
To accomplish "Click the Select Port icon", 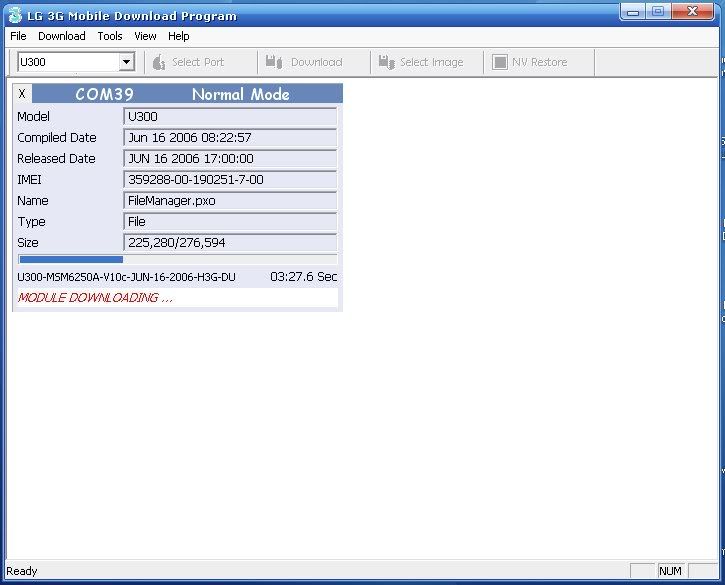I will click(159, 62).
